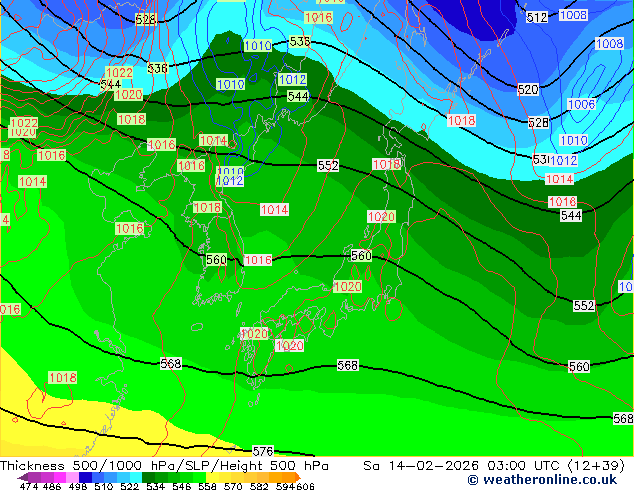Click the blue 1012 label next to 531
The image size is (634, 490).
[563, 161]
